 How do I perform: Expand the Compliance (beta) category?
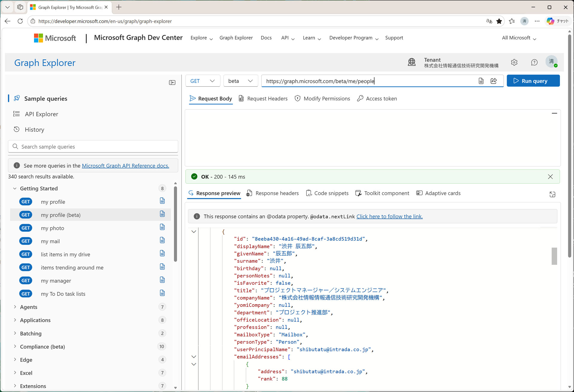[15, 346]
